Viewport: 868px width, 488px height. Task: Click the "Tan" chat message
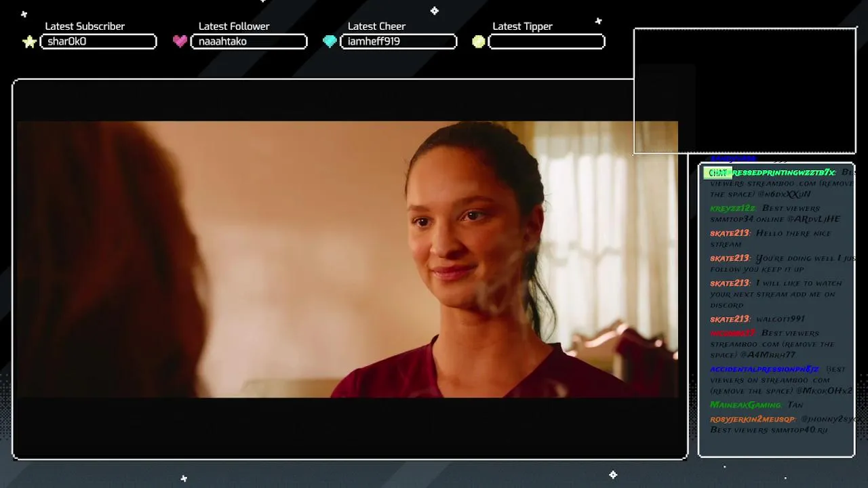pos(795,405)
